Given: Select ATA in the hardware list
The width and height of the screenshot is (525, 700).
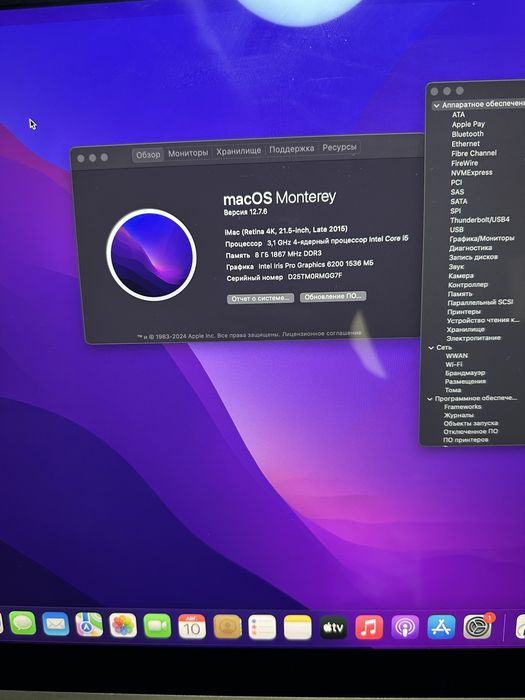Looking at the screenshot, I should (x=458, y=115).
